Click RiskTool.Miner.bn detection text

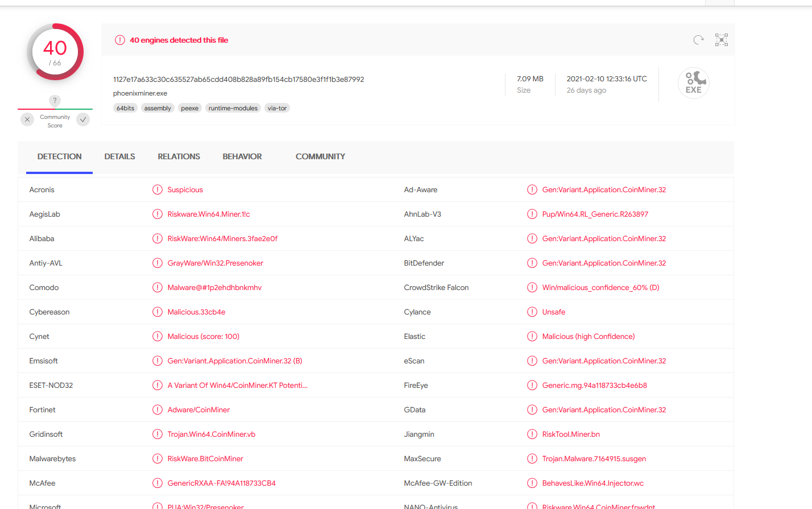click(x=571, y=434)
